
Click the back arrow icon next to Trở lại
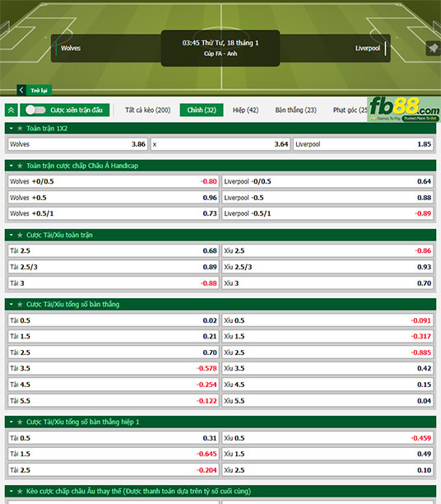click(21, 91)
